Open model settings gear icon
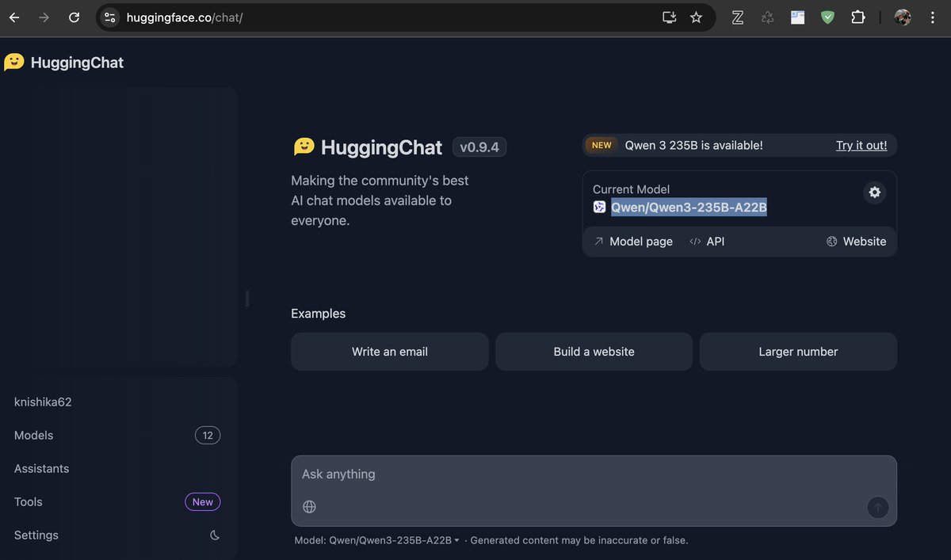The image size is (951, 560). (874, 192)
